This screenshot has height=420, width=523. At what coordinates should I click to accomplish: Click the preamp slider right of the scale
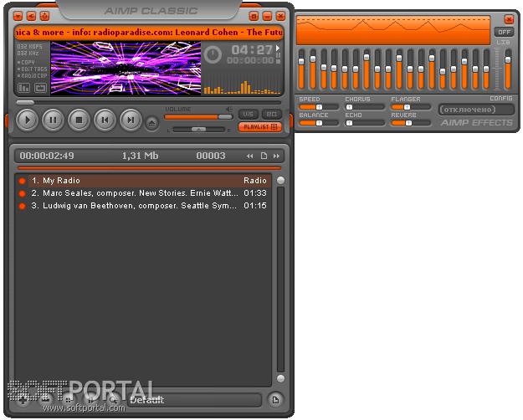508,69
